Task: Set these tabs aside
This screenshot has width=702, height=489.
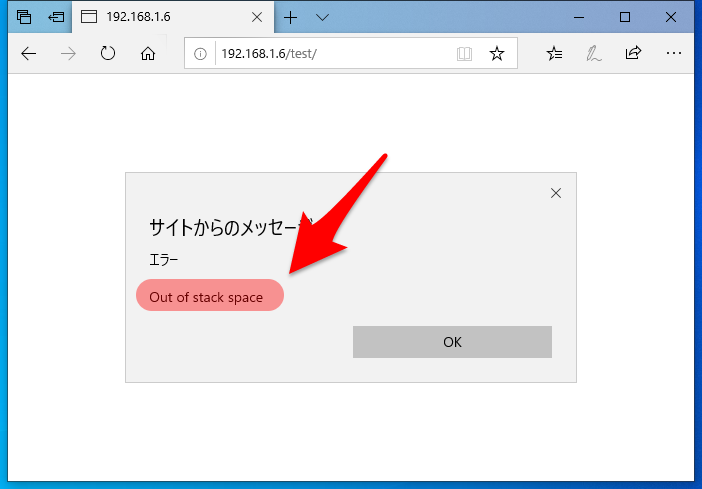Action: click(x=56, y=17)
